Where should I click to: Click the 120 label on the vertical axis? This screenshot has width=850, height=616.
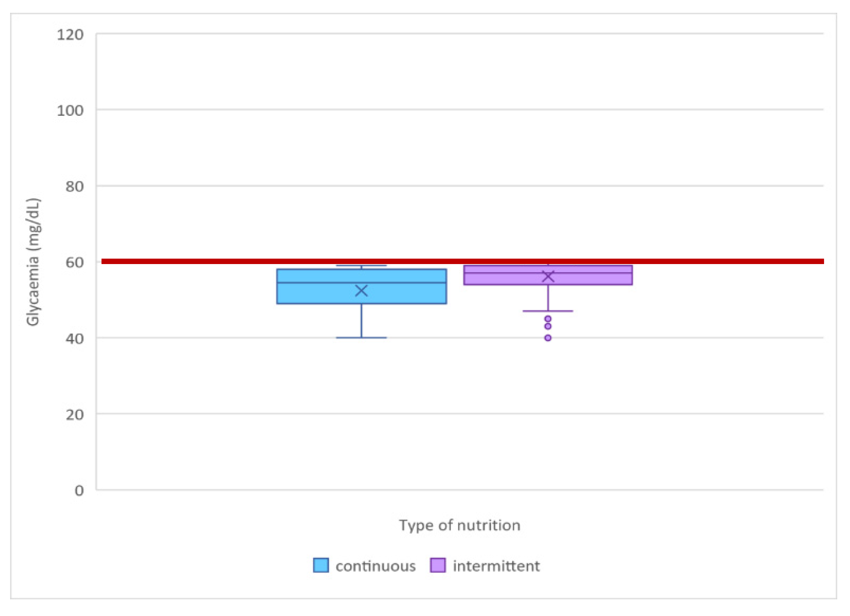(x=70, y=35)
